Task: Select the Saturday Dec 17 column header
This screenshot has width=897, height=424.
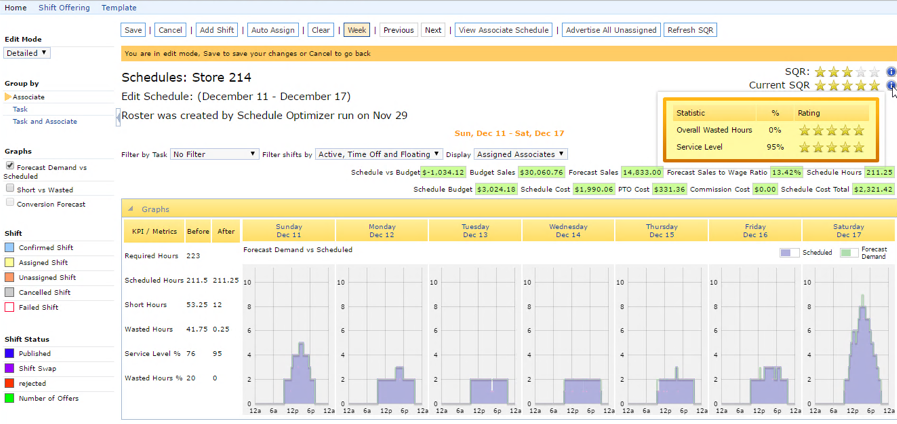Action: pos(849,231)
